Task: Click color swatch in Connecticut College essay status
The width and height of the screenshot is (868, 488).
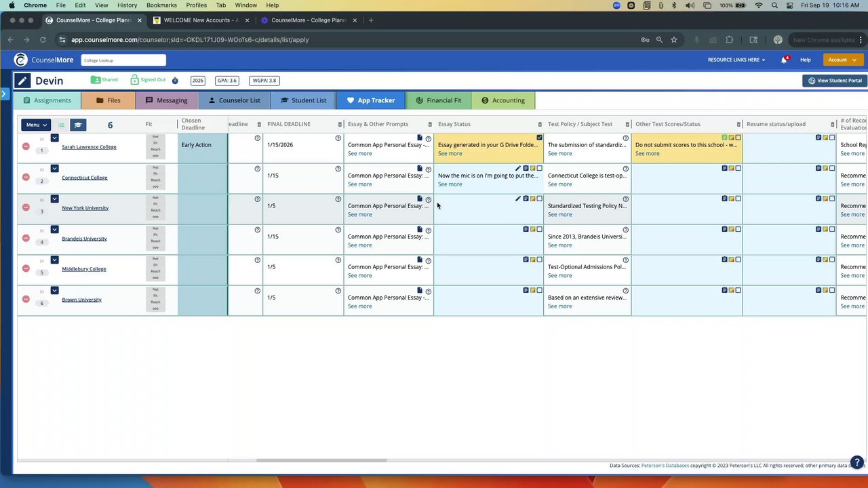Action: 533,168
